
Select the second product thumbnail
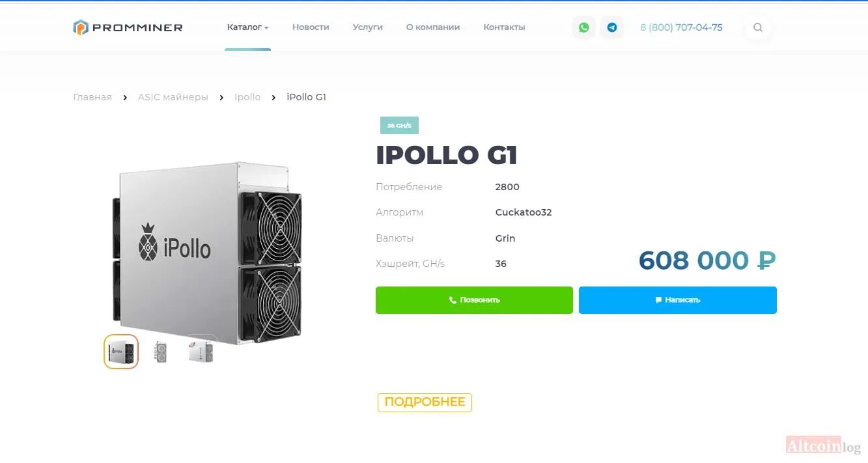[161, 352]
